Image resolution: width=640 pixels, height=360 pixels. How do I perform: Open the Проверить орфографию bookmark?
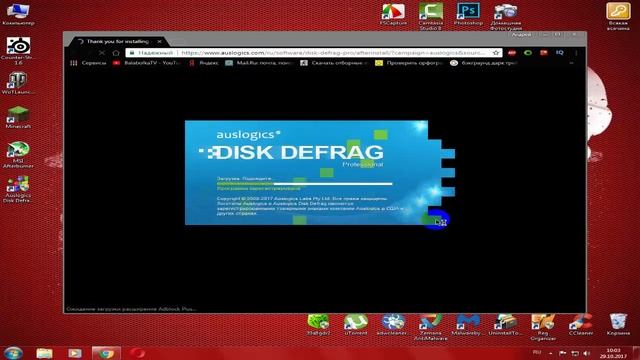point(409,63)
